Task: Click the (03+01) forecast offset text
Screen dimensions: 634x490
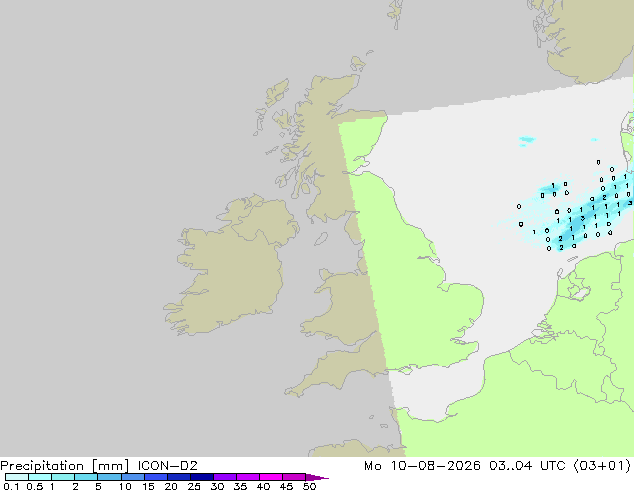Action: pyautogui.click(x=602, y=466)
